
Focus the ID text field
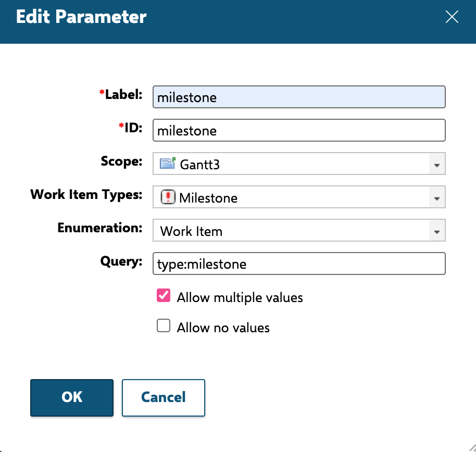pyautogui.click(x=299, y=131)
